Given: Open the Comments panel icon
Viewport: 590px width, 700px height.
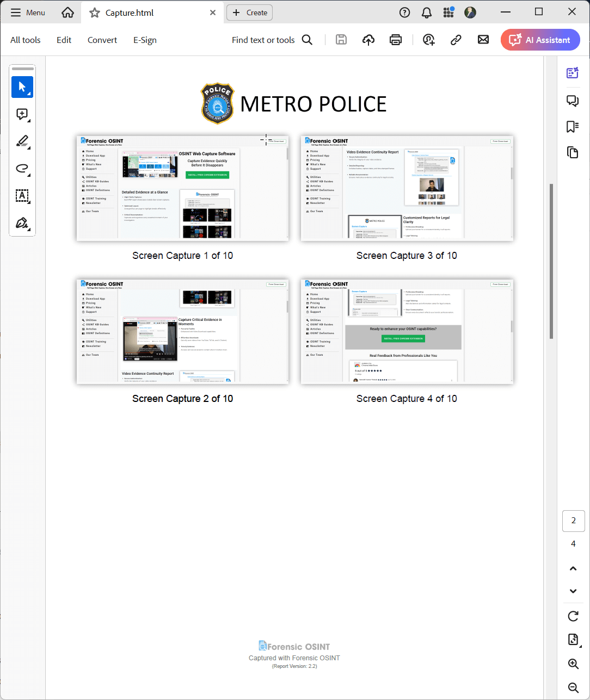Looking at the screenshot, I should (573, 100).
